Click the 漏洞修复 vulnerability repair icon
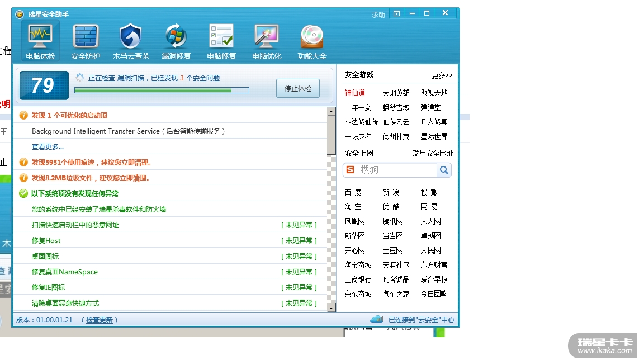 (x=176, y=36)
